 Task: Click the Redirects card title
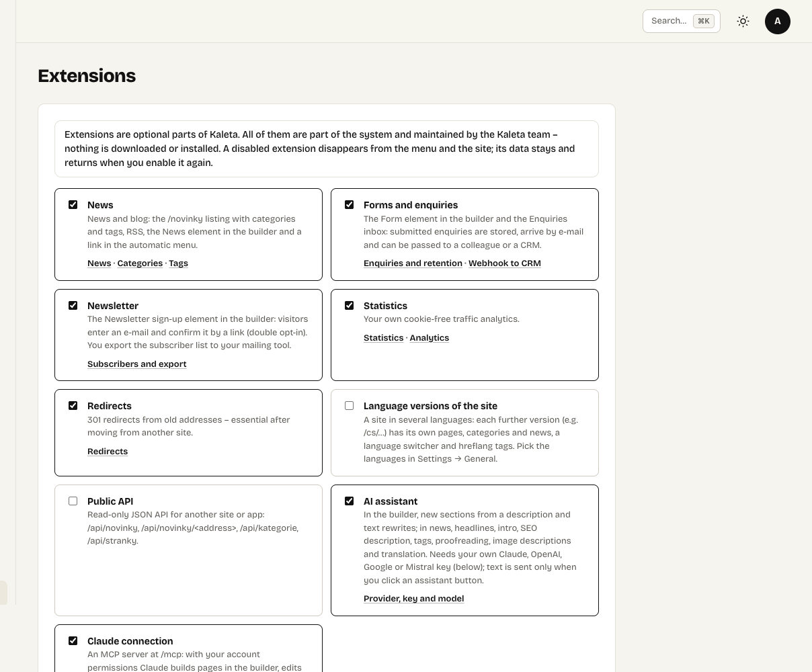click(x=110, y=406)
